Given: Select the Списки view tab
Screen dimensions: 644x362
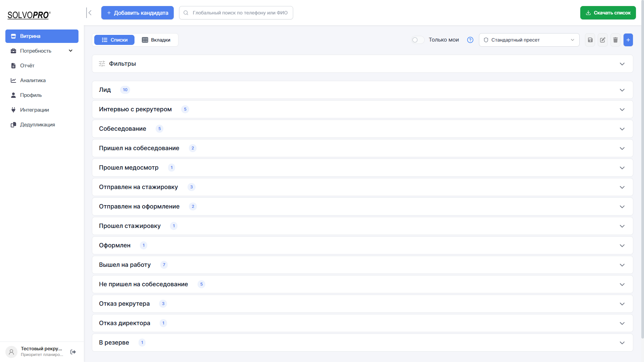Looking at the screenshot, I should pos(114,40).
